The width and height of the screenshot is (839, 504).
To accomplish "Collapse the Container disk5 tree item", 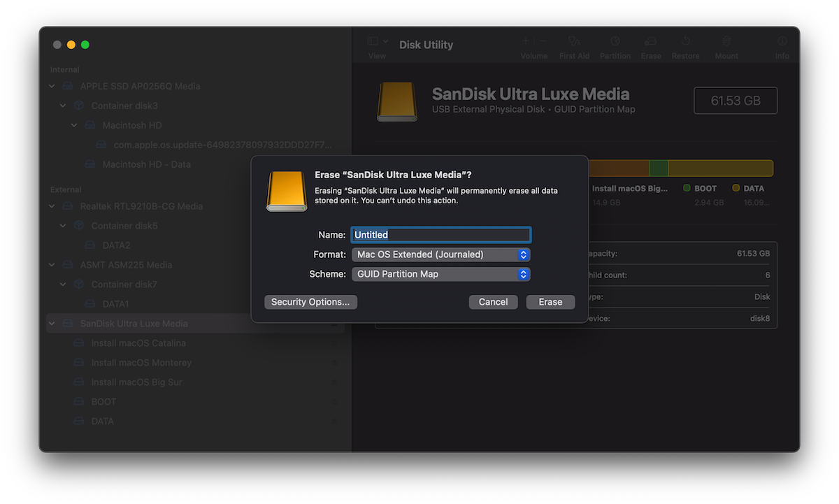I will pos(62,225).
